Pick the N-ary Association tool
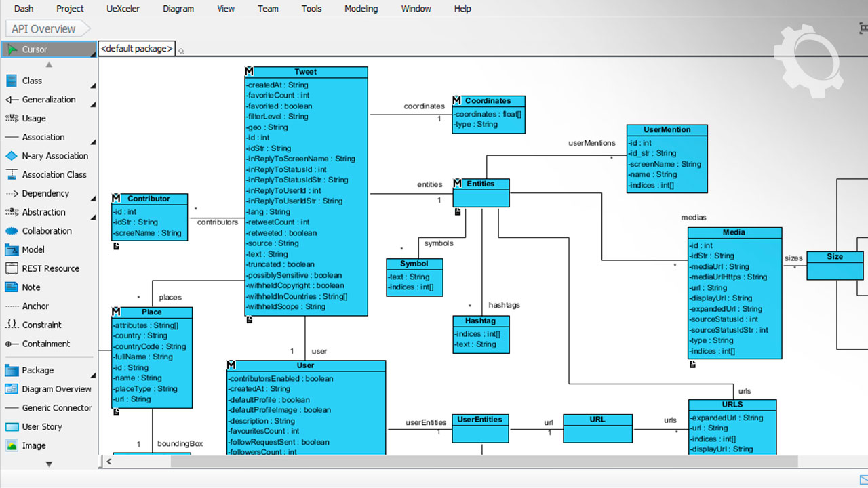The image size is (868, 488). pyautogui.click(x=54, y=156)
